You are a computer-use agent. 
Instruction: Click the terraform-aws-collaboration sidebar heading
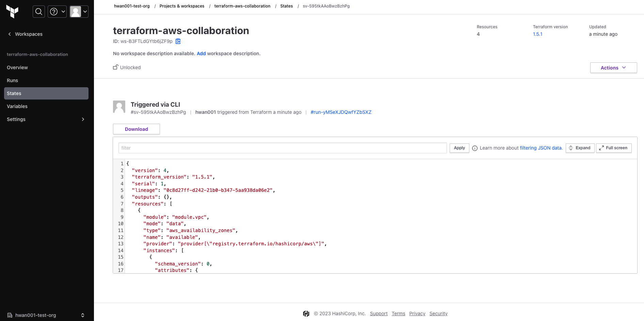coord(37,55)
